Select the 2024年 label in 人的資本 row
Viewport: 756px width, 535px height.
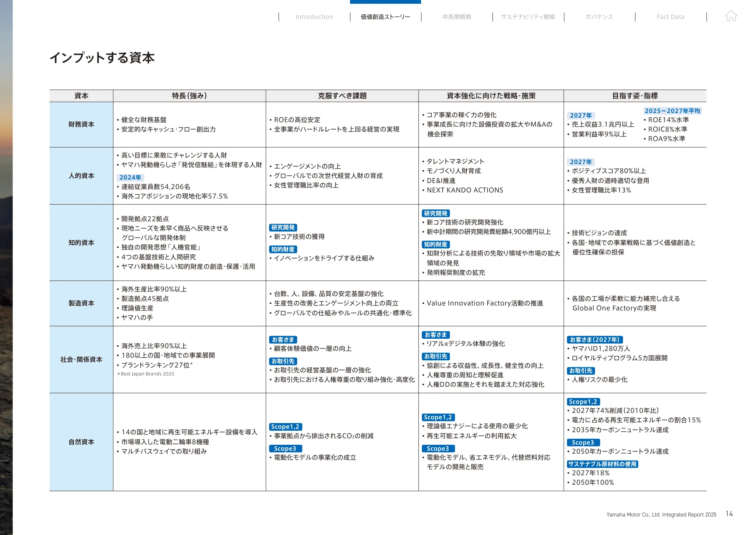(130, 177)
